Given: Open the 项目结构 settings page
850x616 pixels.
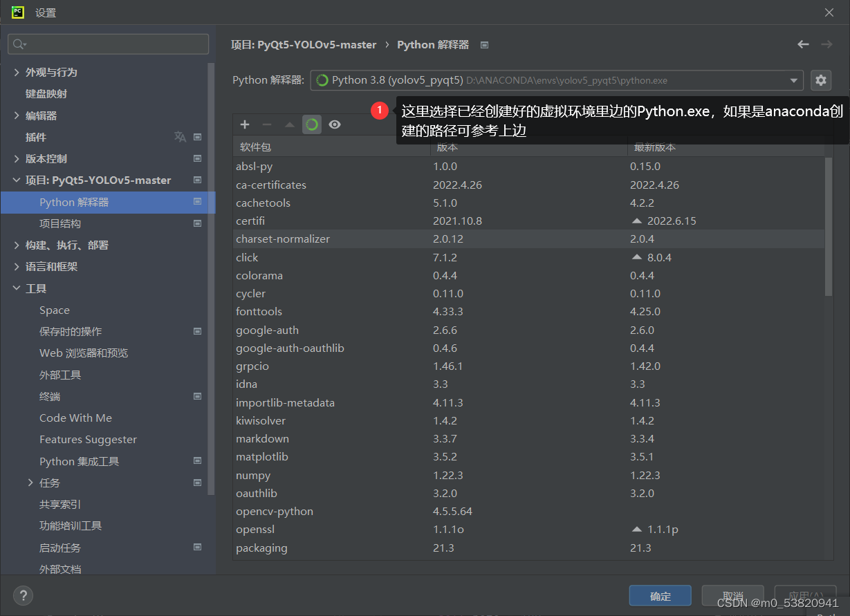Looking at the screenshot, I should click(x=60, y=223).
